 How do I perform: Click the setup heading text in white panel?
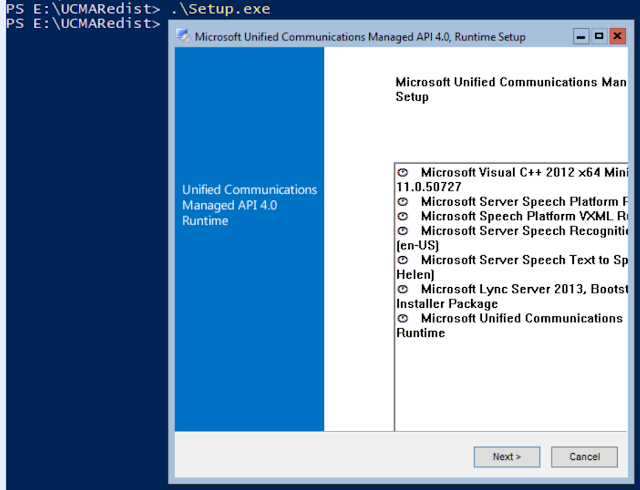point(511,89)
